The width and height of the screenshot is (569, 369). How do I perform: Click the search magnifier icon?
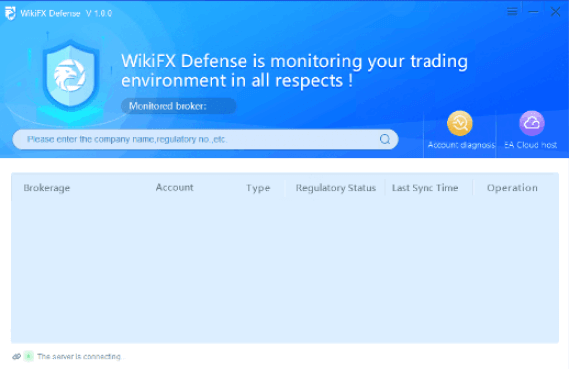pyautogui.click(x=385, y=139)
